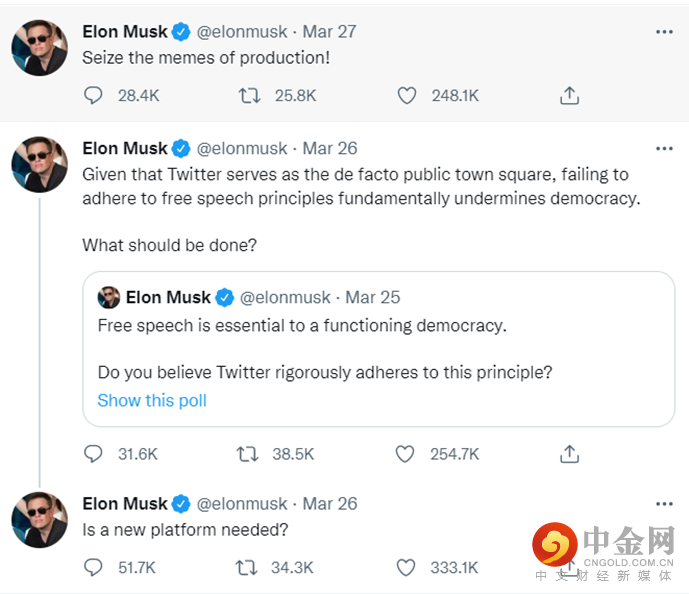Open more options for the Mar 27 tweet
The height and width of the screenshot is (594, 689).
[664, 32]
